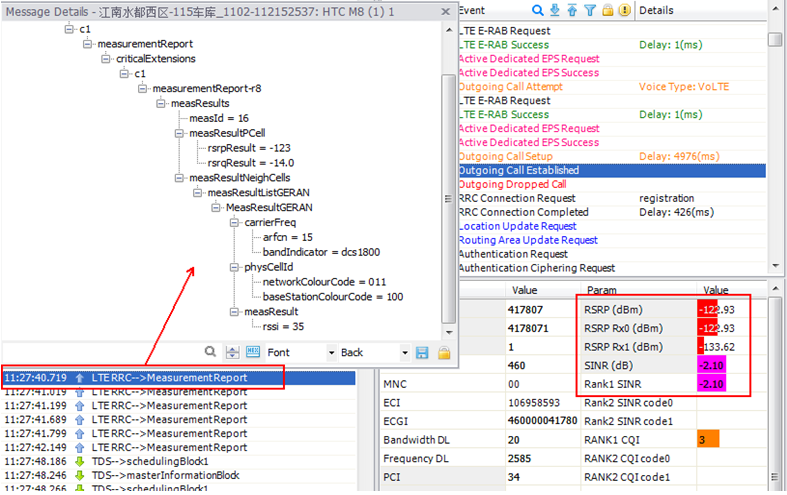Collapse the measResultNeighCells node

pos(179,178)
